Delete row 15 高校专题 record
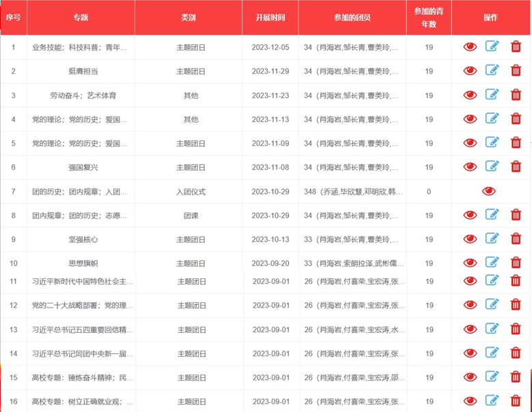Image resolution: width=532 pixels, height=412 pixels. [516, 377]
